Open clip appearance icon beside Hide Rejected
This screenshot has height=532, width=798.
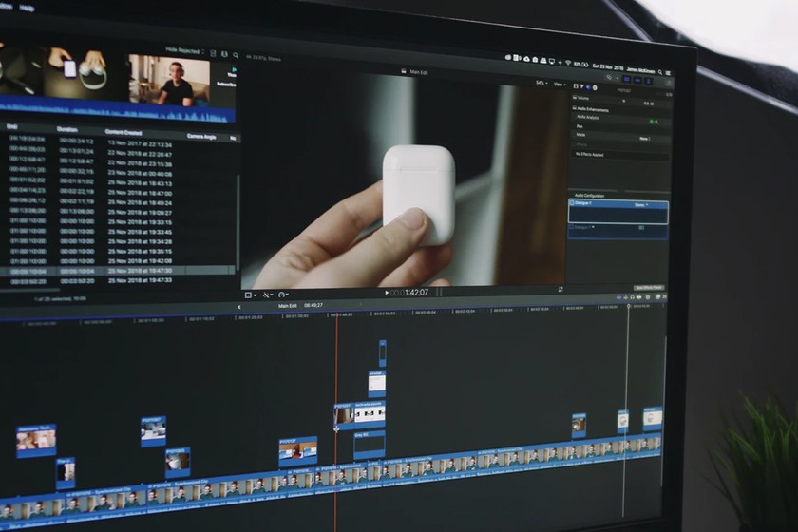(213, 53)
